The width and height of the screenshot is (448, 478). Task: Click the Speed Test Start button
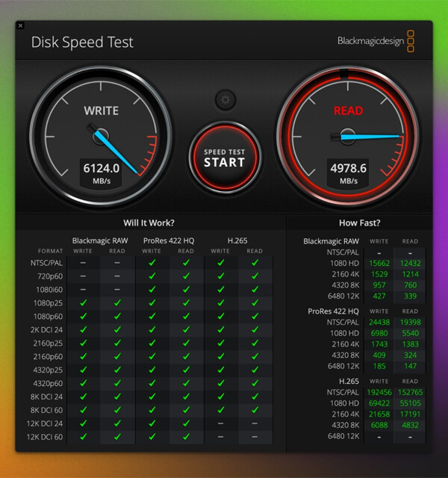point(225,158)
